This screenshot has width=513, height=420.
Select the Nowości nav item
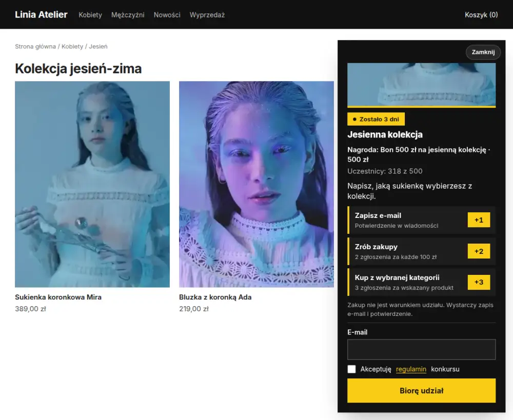point(167,15)
